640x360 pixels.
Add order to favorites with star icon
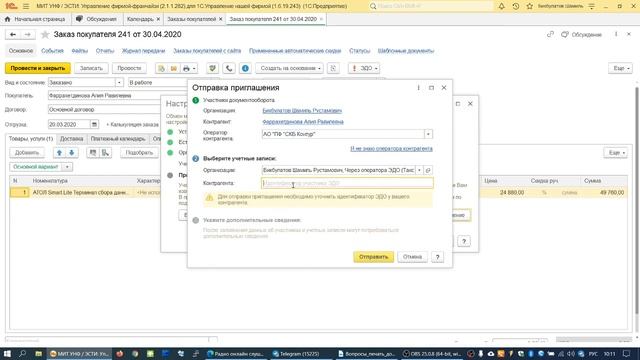pyautogui.click(x=45, y=35)
